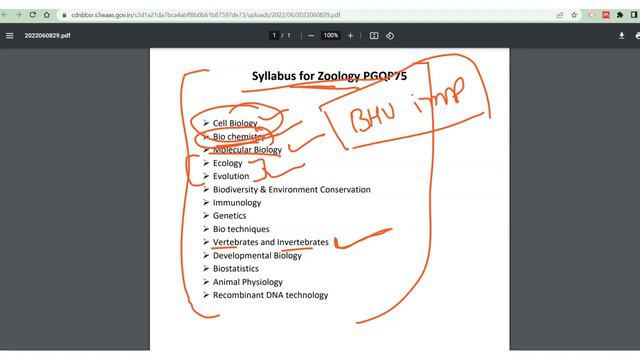
Task: Select the Evolution list item
Action: [231, 176]
